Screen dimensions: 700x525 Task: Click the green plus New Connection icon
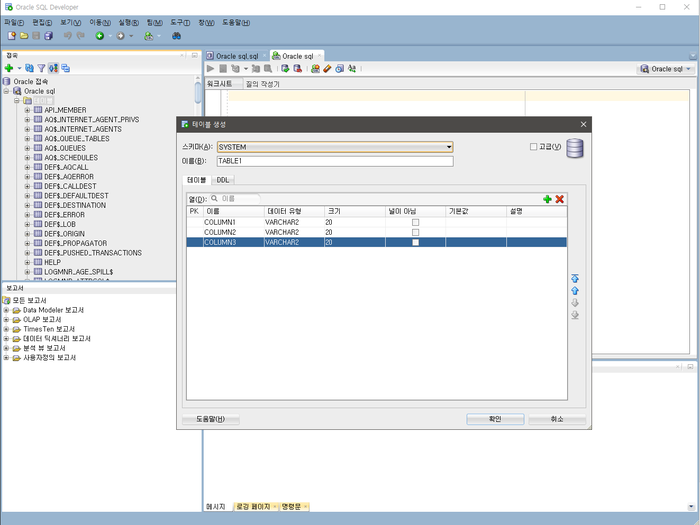coord(9,68)
